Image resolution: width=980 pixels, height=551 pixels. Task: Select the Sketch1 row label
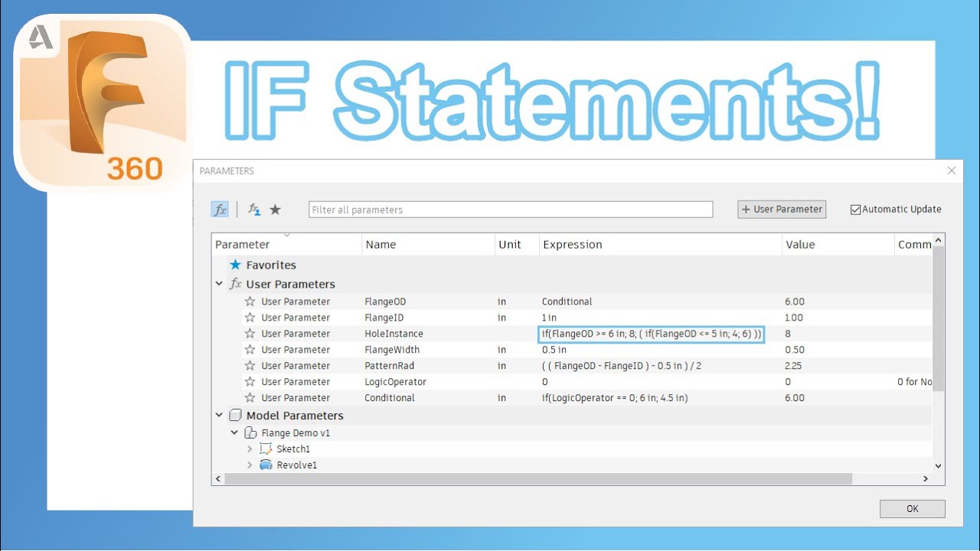coord(293,449)
